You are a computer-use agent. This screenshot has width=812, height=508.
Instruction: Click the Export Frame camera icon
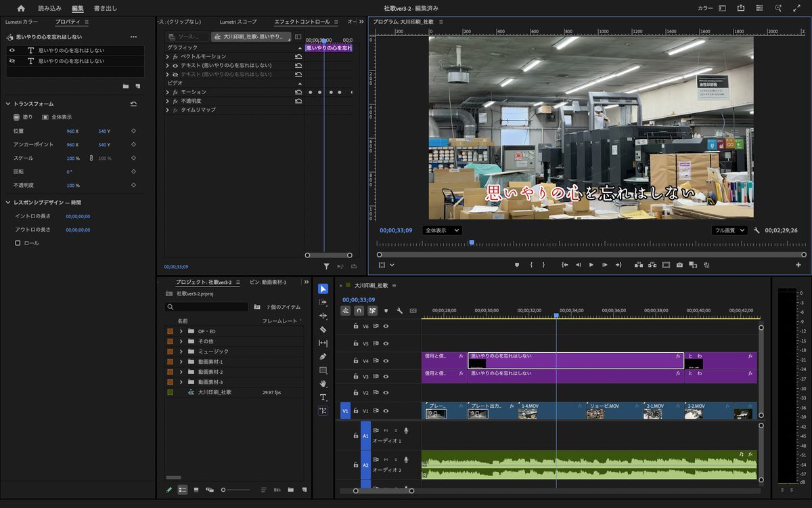[679, 265]
